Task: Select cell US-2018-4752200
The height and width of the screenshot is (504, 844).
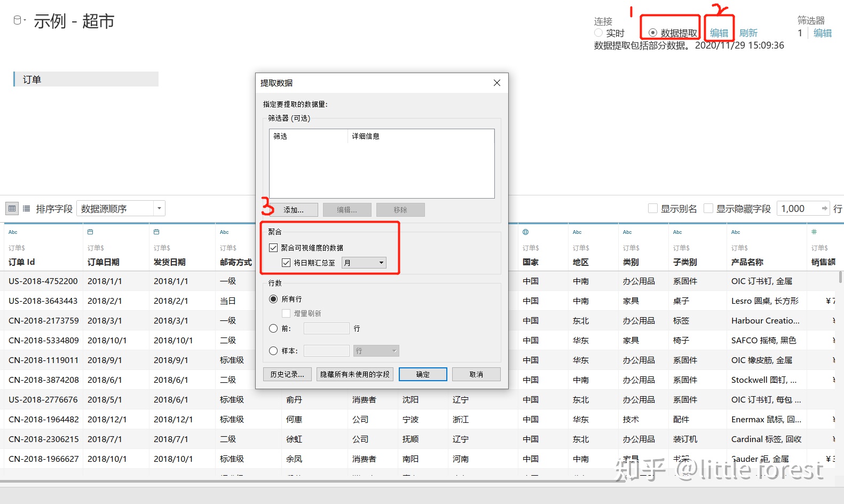Action: [x=43, y=281]
